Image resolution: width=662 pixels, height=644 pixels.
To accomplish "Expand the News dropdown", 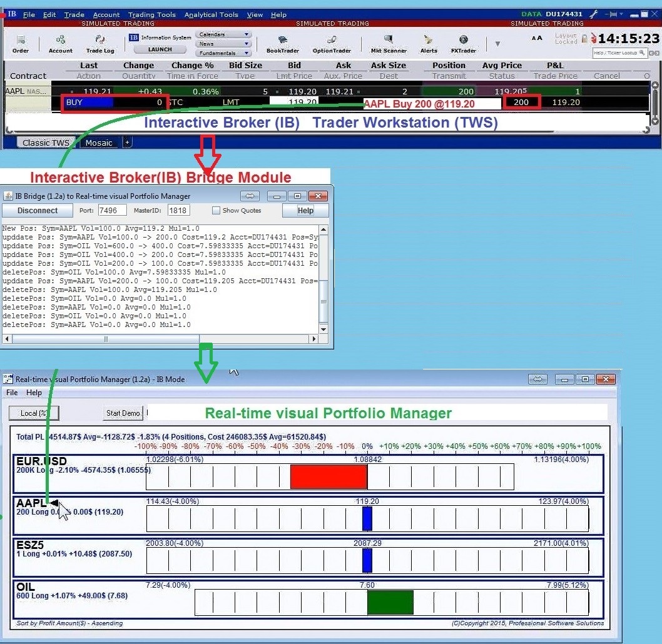I will (x=223, y=43).
